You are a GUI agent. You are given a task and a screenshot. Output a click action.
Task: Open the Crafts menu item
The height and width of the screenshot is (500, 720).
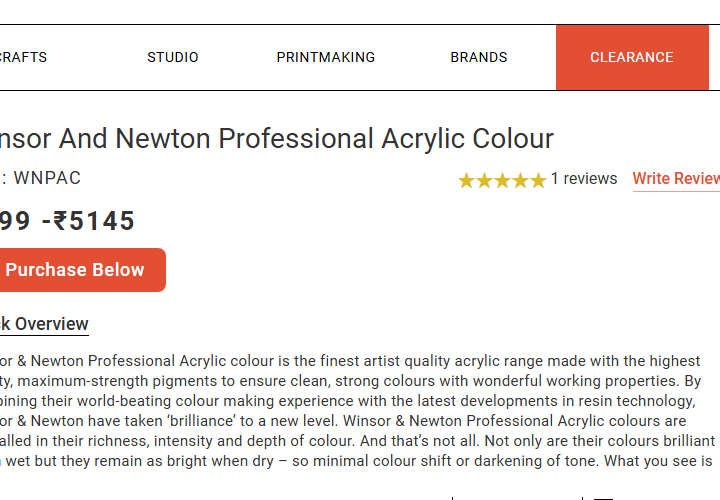tap(22, 57)
